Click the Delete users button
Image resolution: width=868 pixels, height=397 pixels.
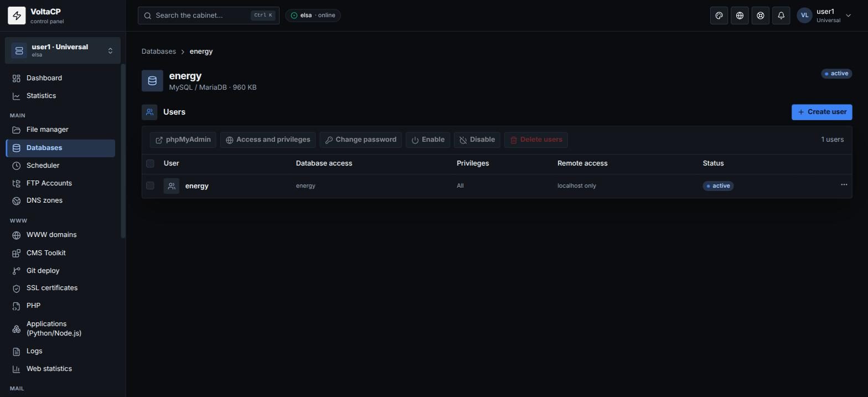[536, 140]
